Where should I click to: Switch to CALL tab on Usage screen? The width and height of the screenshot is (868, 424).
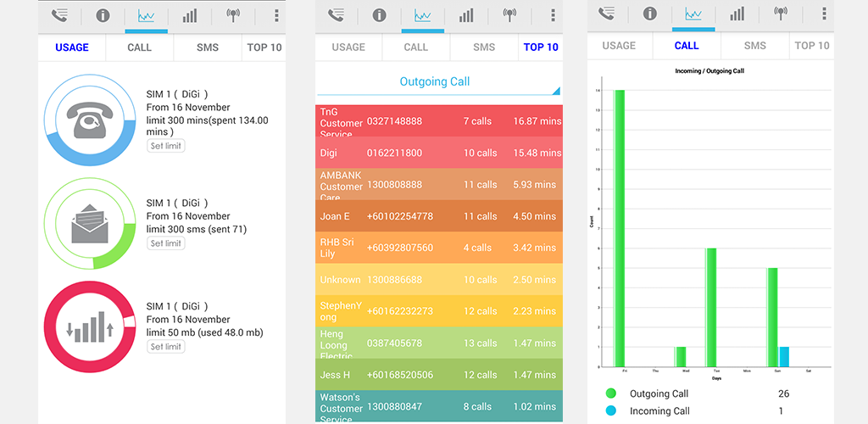click(x=140, y=47)
